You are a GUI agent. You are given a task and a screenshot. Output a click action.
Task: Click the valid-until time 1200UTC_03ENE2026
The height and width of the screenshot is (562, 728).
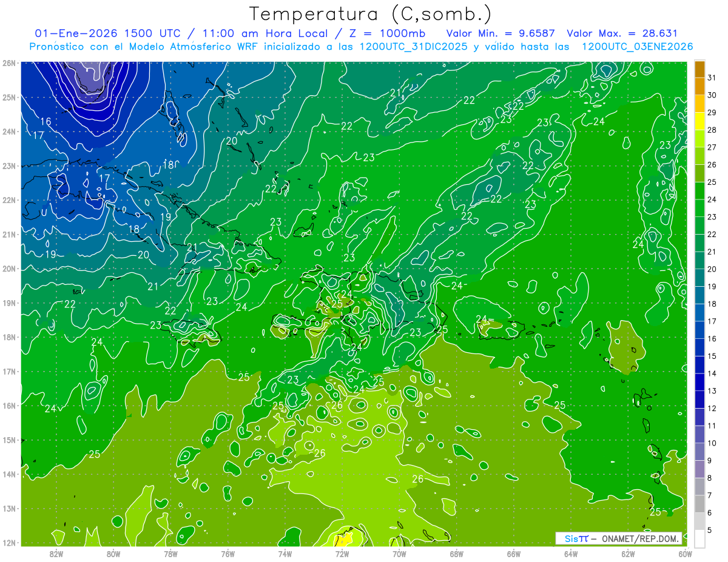(638, 47)
